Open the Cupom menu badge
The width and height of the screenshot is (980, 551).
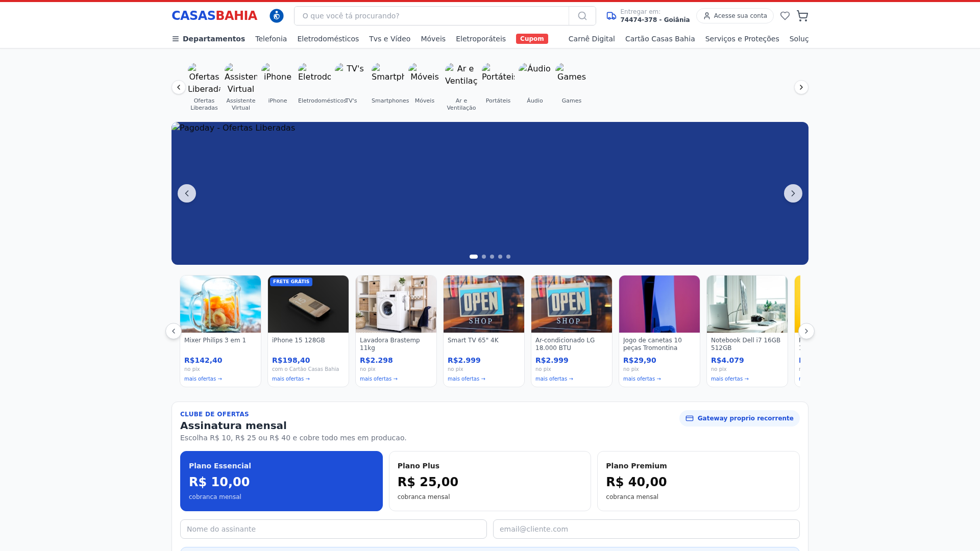click(x=532, y=39)
